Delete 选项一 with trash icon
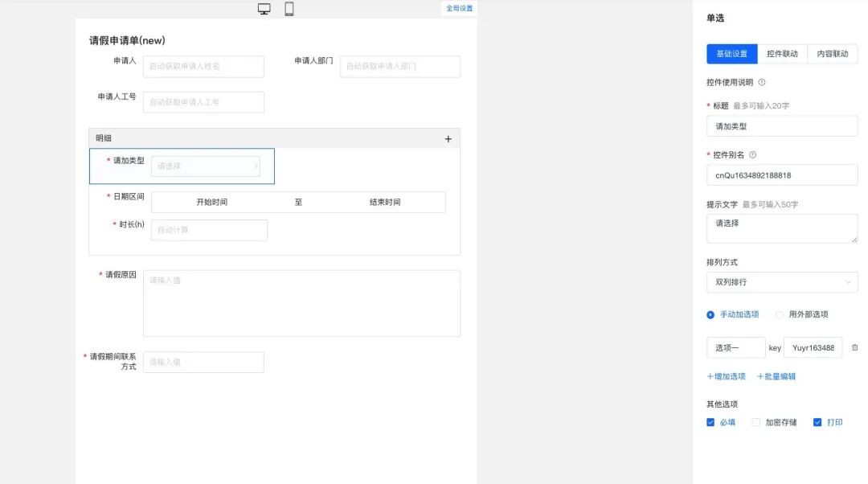This screenshot has width=868, height=484. 854,348
